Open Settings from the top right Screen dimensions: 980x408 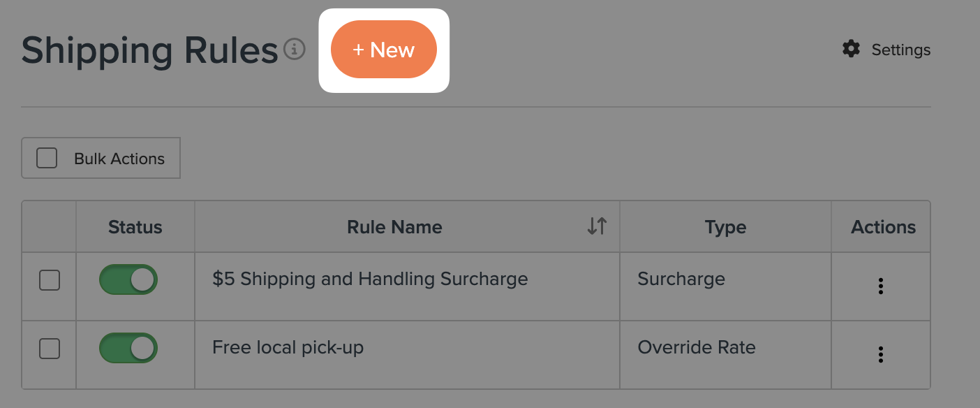[900, 50]
